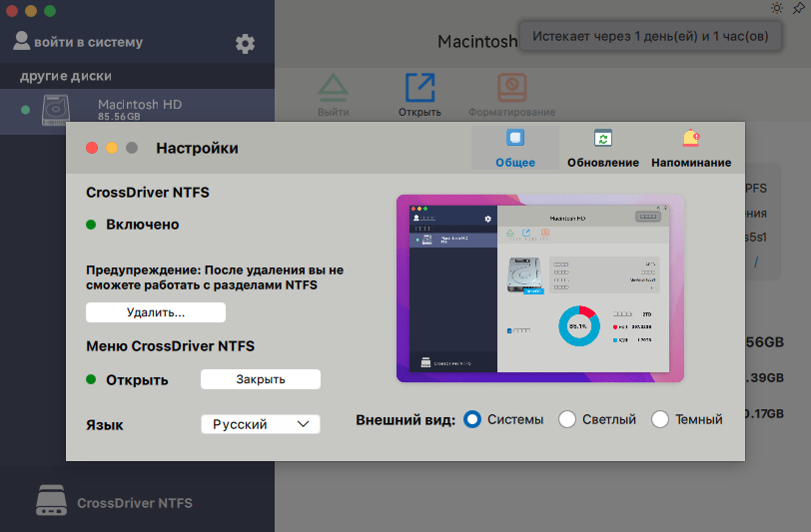The height and width of the screenshot is (532, 811).
Task: Select the Светлый appearance option
Action: [567, 419]
